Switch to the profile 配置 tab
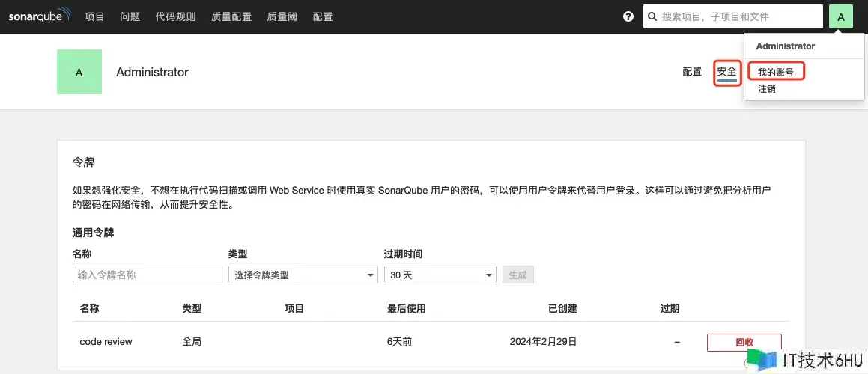 [692, 72]
